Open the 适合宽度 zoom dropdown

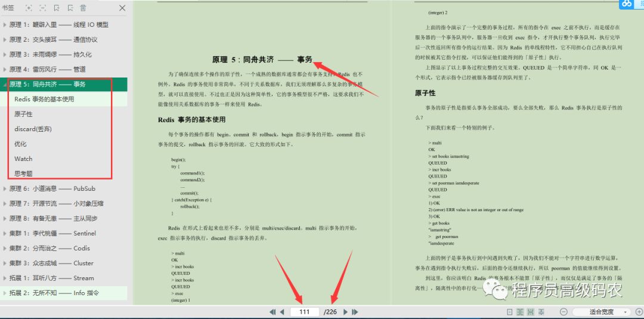(x=601, y=312)
